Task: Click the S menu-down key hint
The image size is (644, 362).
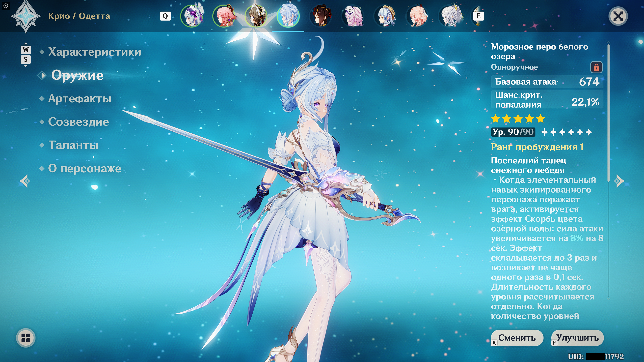Action: click(26, 59)
